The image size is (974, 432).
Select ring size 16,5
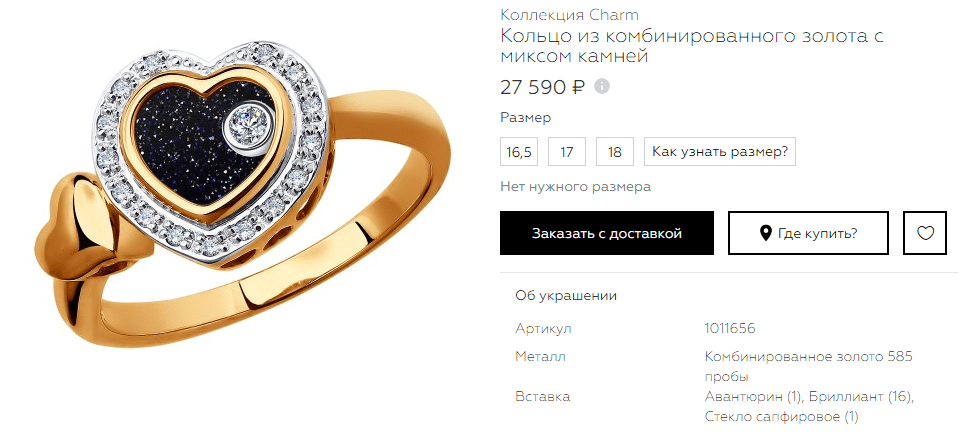tap(519, 152)
